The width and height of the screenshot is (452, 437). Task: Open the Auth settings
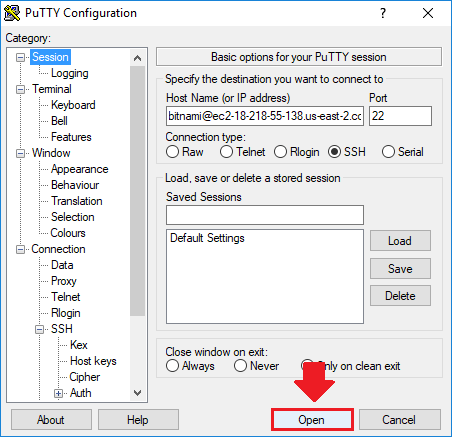[x=80, y=393]
